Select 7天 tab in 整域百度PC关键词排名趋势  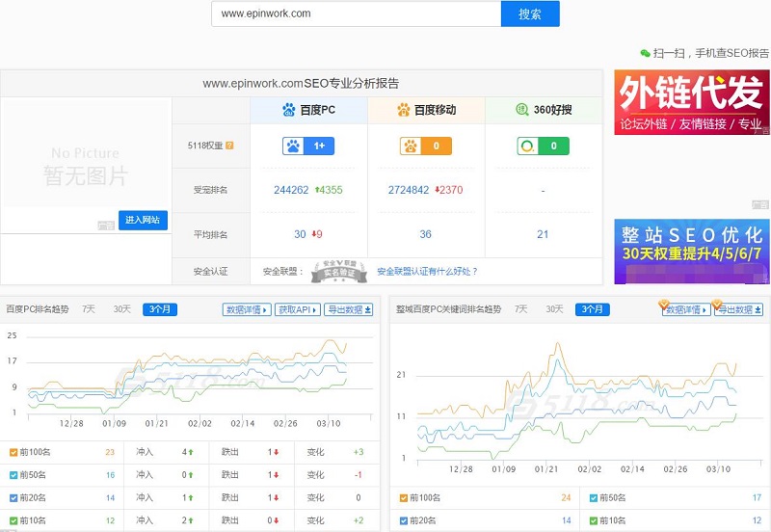pyautogui.click(x=520, y=309)
